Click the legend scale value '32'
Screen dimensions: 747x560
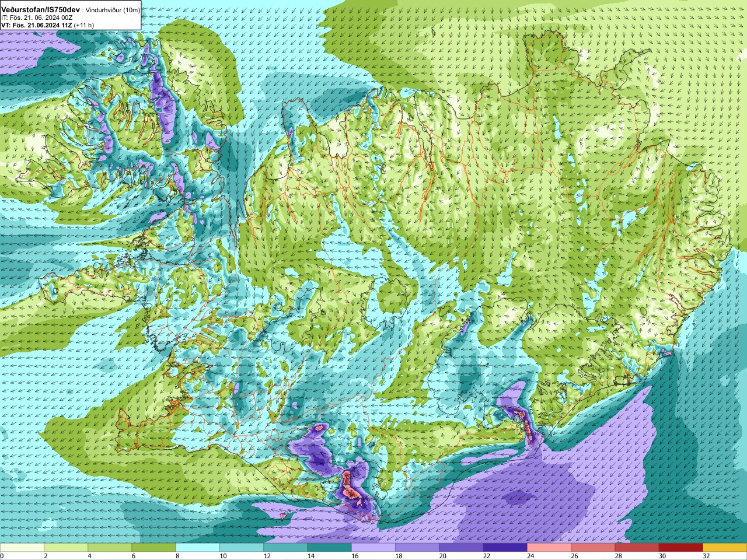coord(707,556)
